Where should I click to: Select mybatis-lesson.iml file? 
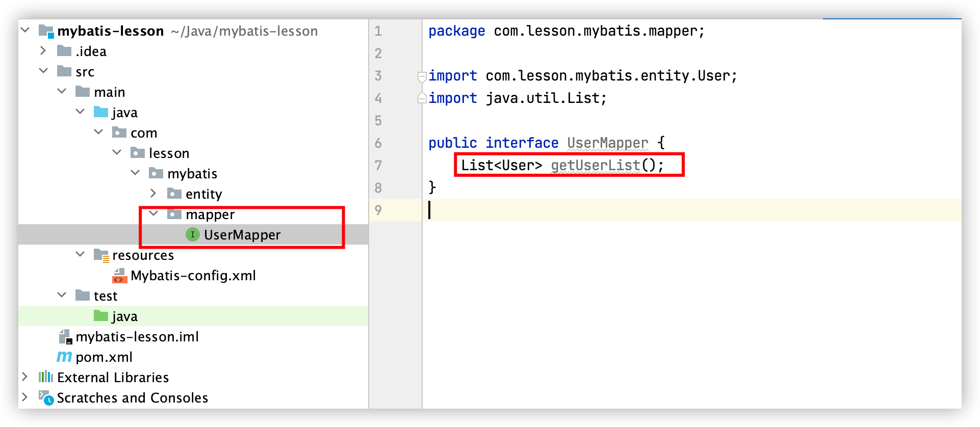tap(137, 337)
